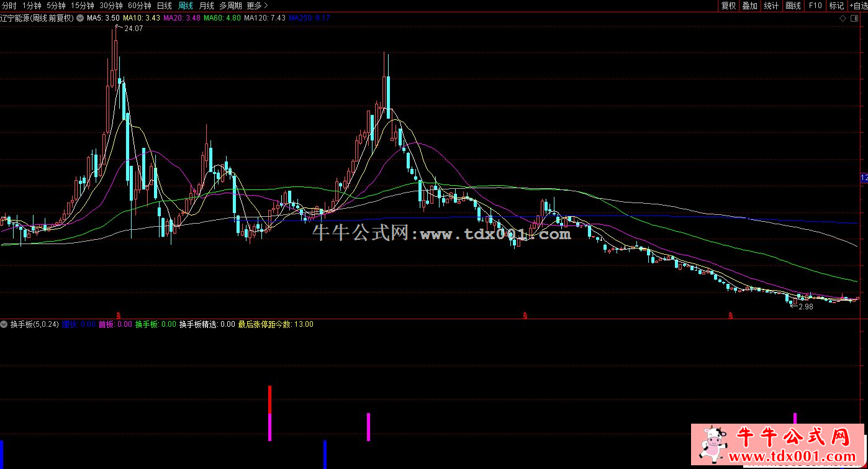The width and height of the screenshot is (868, 469).
Task: Click the 标记 mark button
Action: click(x=836, y=6)
